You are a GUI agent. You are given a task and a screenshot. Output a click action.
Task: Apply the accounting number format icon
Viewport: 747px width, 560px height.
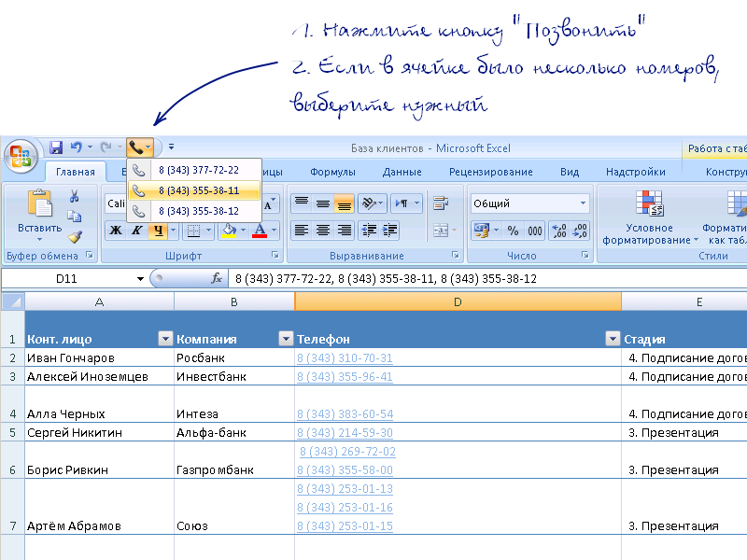[x=481, y=231]
